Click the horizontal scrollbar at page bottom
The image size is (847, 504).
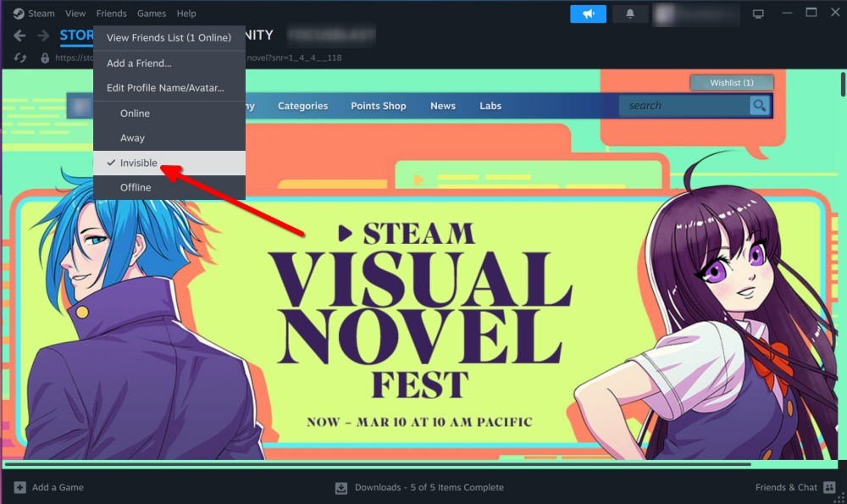click(x=378, y=464)
